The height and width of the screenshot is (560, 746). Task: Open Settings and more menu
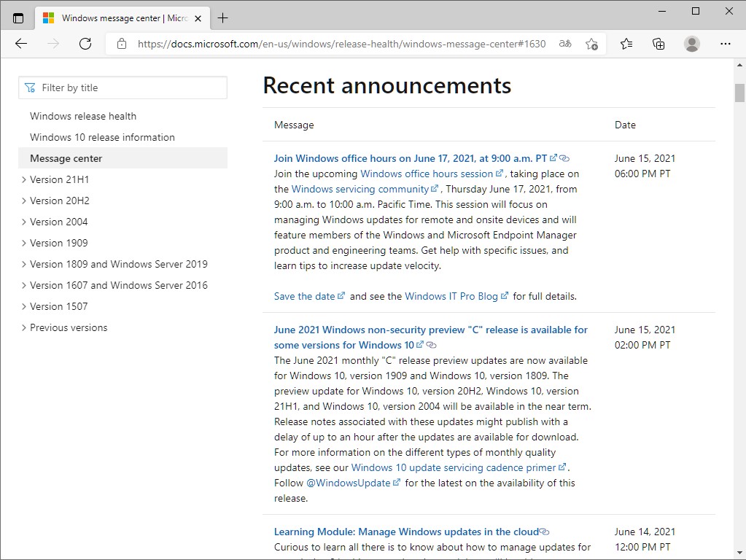tap(726, 44)
